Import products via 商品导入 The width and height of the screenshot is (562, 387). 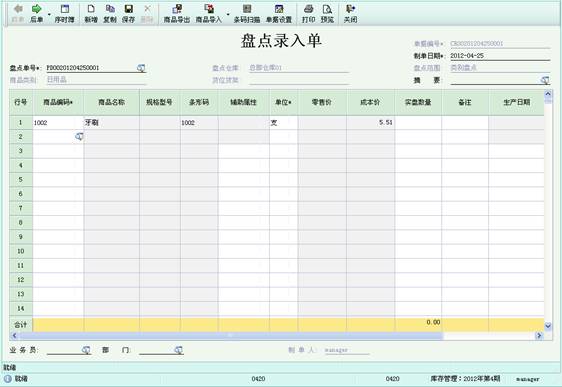[x=209, y=14]
